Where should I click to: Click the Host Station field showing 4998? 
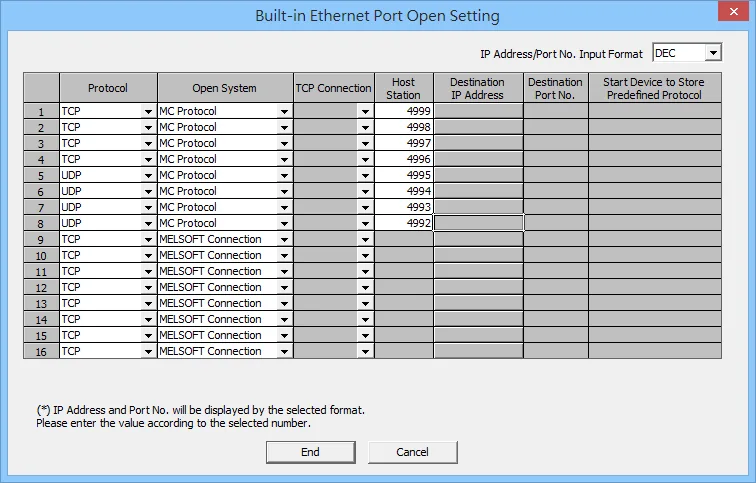click(404, 127)
